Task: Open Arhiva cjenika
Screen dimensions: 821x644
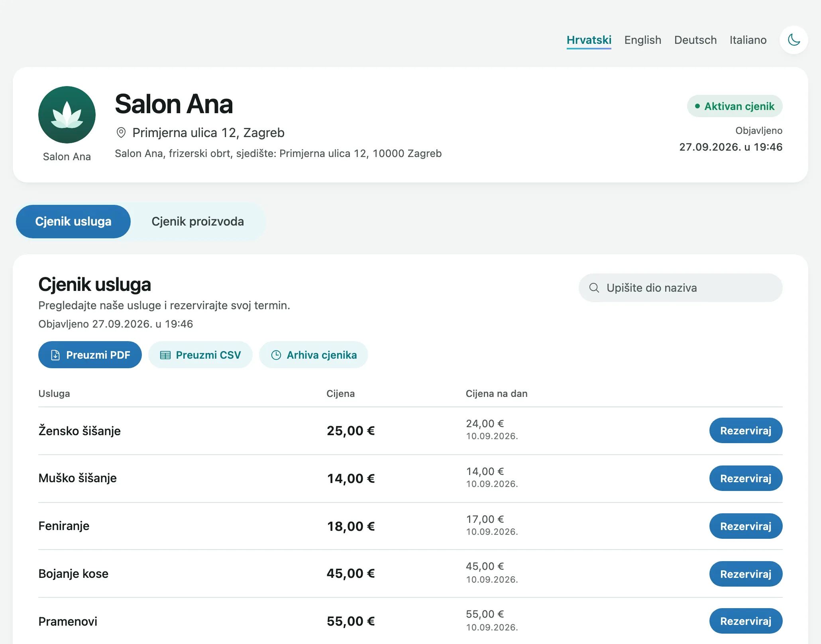Action: pos(313,355)
